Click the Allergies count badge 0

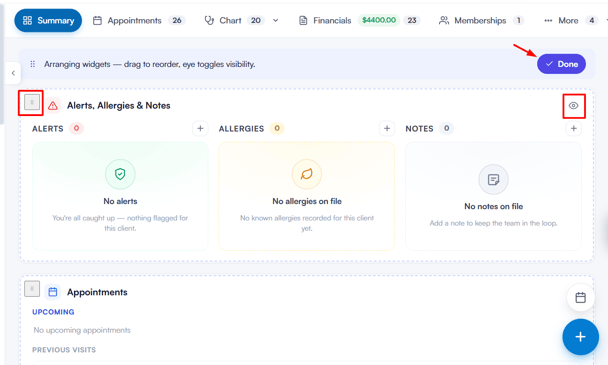tap(277, 128)
